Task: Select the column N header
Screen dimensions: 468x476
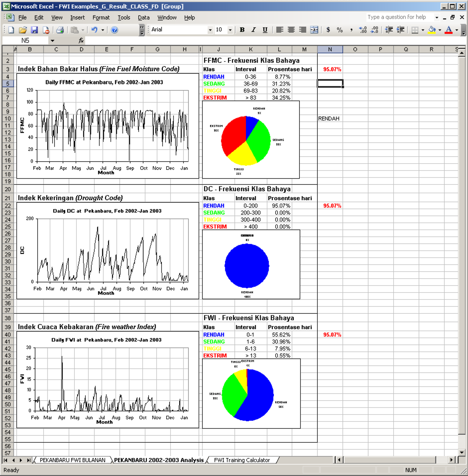Action: pos(330,49)
